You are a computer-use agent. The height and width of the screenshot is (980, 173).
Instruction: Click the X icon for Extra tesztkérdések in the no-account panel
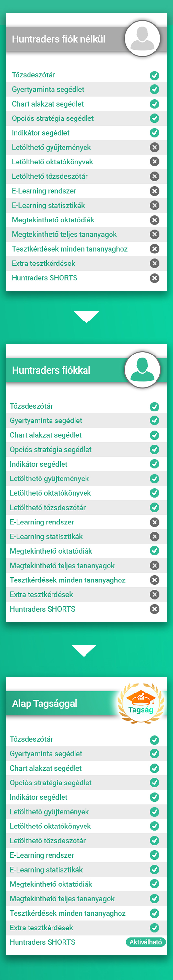point(154,263)
